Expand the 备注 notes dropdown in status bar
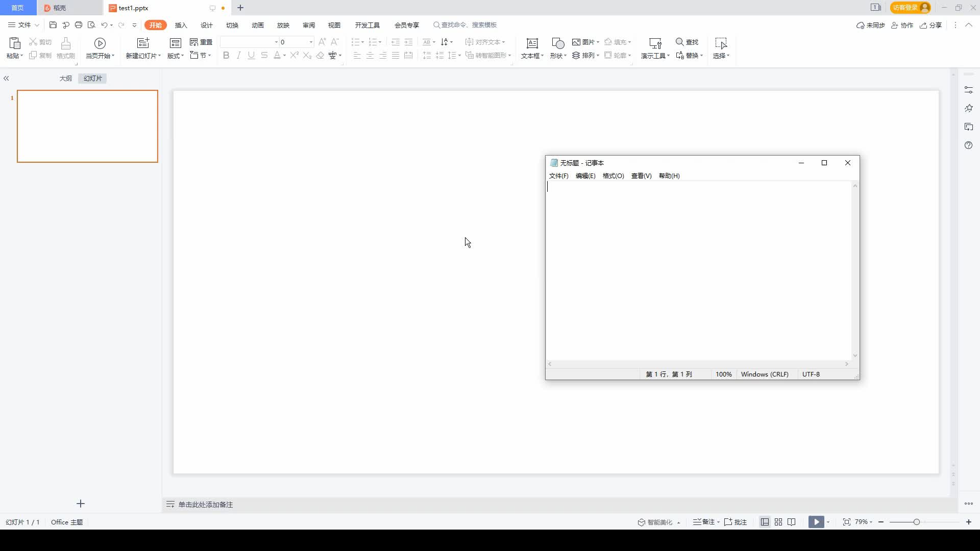Image resolution: width=980 pixels, height=551 pixels. click(x=718, y=522)
